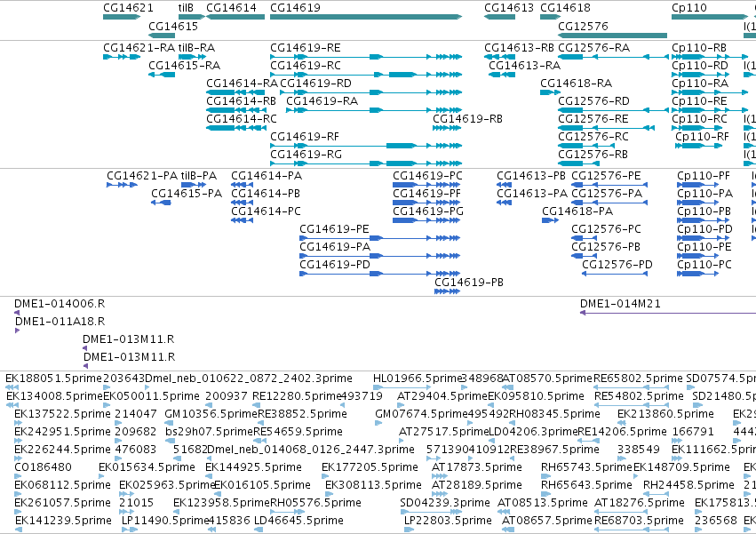Click EST Dmel_neb_010622_0872_2402.3prime
The width and height of the screenshot is (756, 534).
coord(249,379)
